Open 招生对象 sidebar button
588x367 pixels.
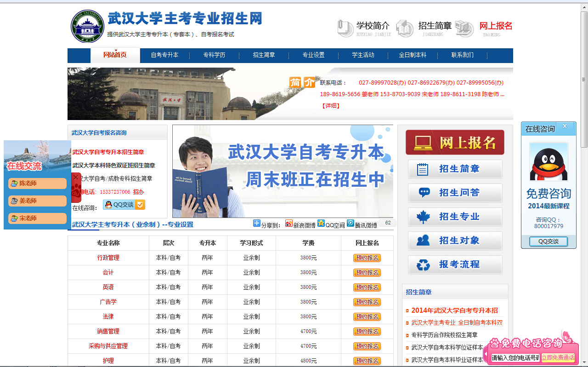(x=455, y=241)
